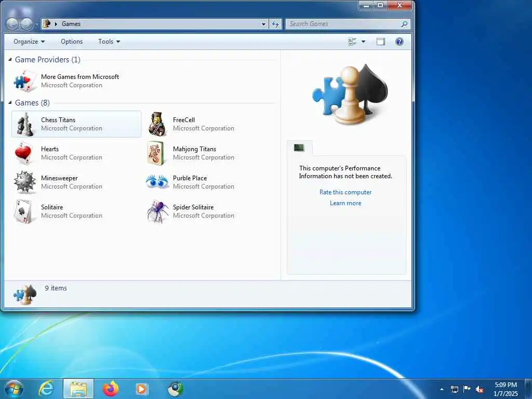532x399 pixels.
Task: Select the Minesweeper mine icon
Action: [24, 182]
